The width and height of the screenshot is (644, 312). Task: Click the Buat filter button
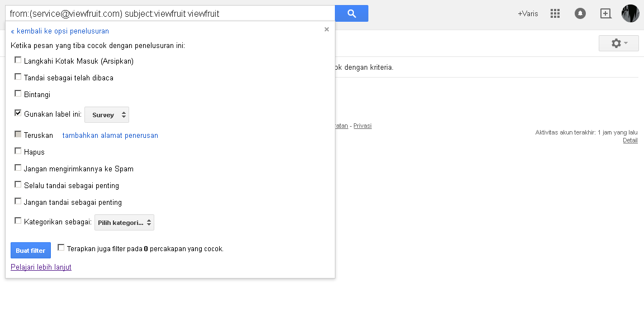(31, 251)
